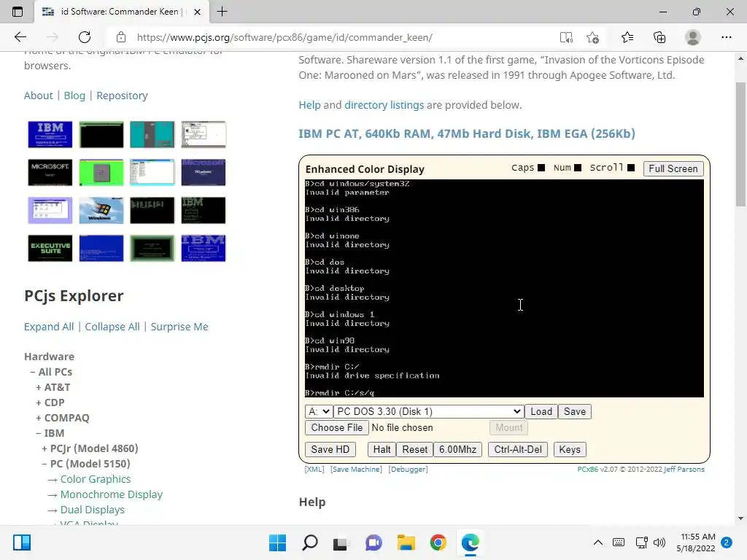This screenshot has height=560, width=747.
Task: Open the Executive Suite thumbnail
Action: (50, 248)
